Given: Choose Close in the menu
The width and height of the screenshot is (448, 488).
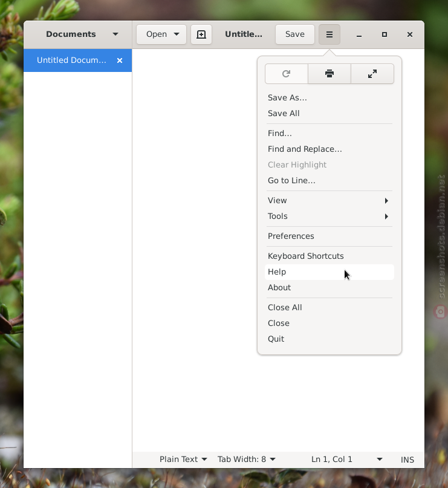Looking at the screenshot, I should pyautogui.click(x=329, y=324).
